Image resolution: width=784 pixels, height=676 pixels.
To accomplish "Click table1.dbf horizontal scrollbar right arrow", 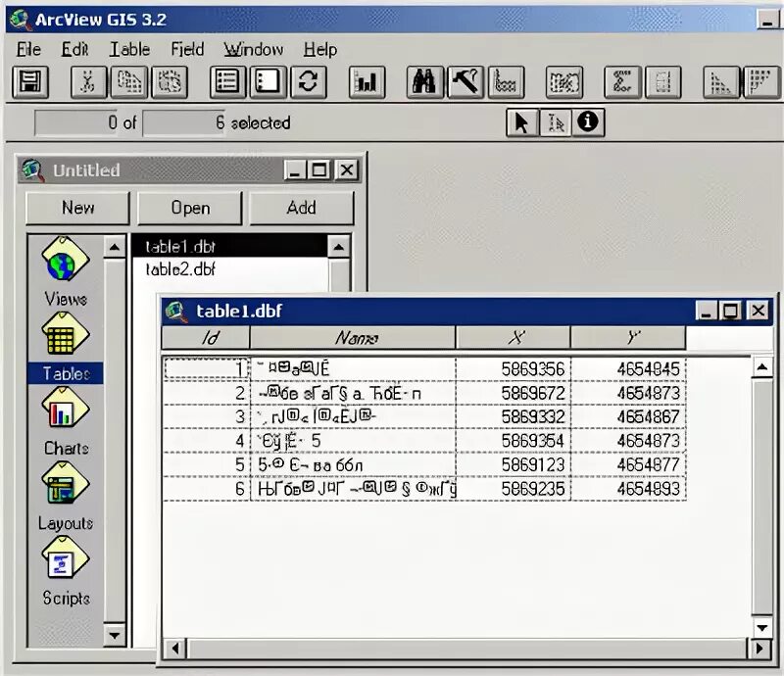I will (759, 649).
